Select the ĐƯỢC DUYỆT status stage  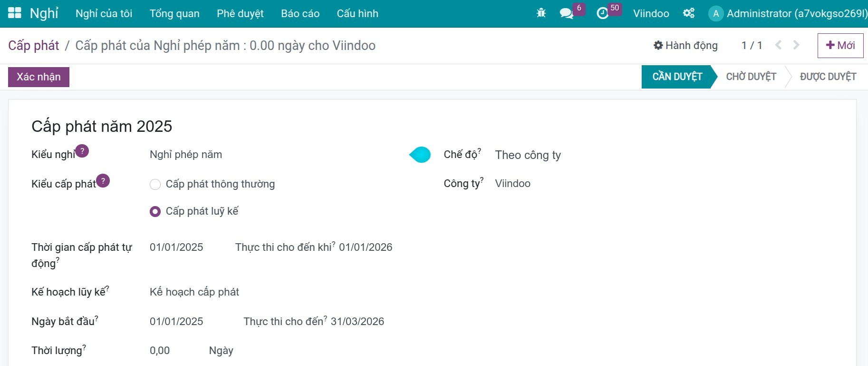828,77
